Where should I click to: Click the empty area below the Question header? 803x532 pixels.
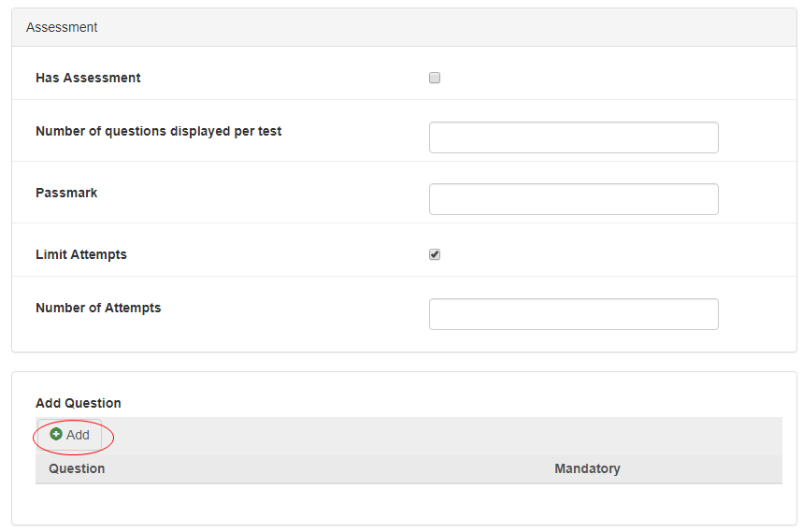187,502
